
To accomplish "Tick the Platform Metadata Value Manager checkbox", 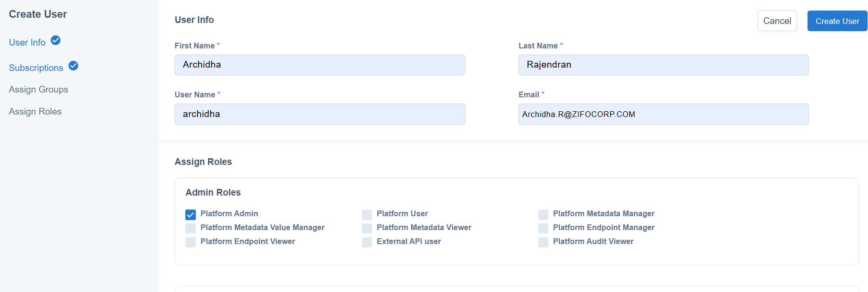I will 191,228.
